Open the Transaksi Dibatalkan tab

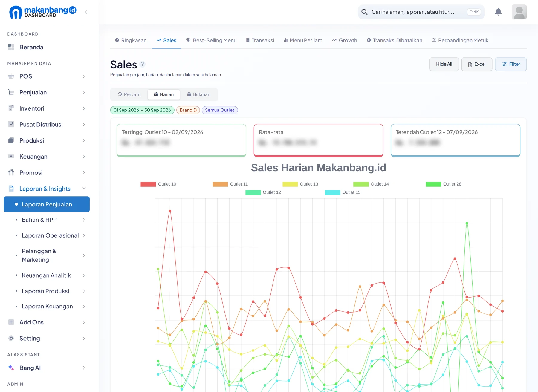point(395,40)
